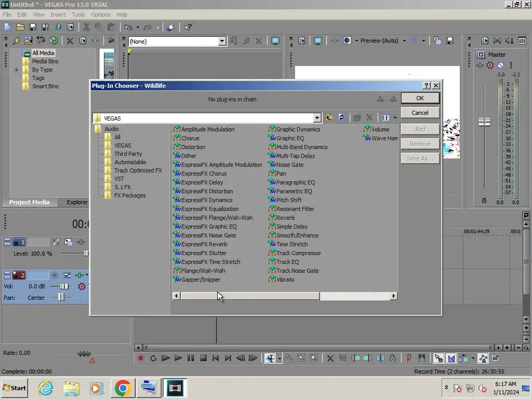Click the Stop button in transport bar
Viewport: 532px width, 399px height.
(x=203, y=358)
